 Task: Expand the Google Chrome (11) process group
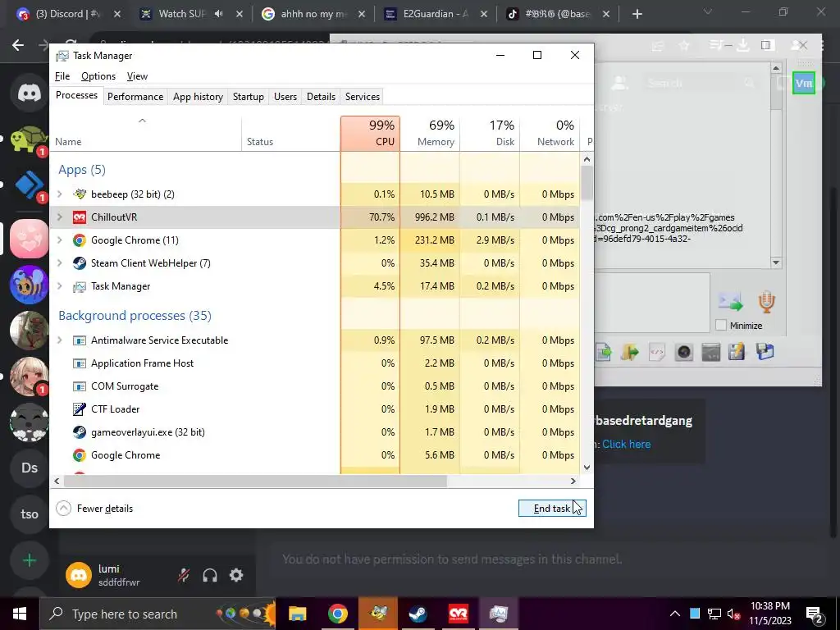[x=60, y=240]
